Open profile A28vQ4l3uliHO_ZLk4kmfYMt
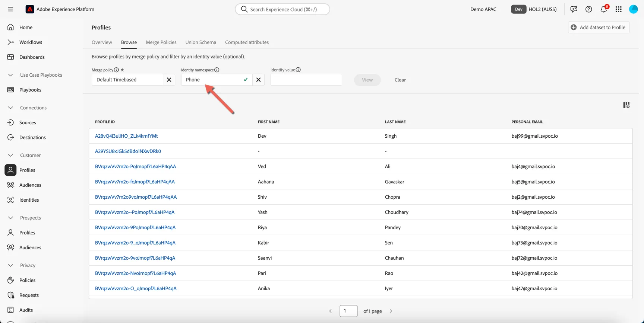The width and height of the screenshot is (644, 323). (x=126, y=136)
